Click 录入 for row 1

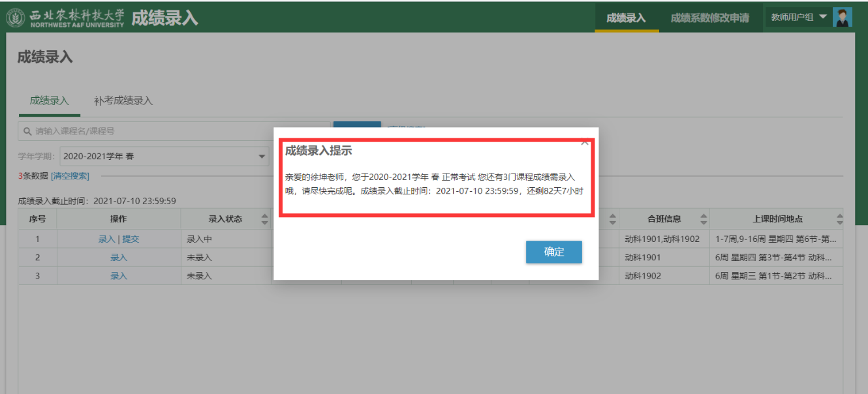pyautogui.click(x=106, y=239)
